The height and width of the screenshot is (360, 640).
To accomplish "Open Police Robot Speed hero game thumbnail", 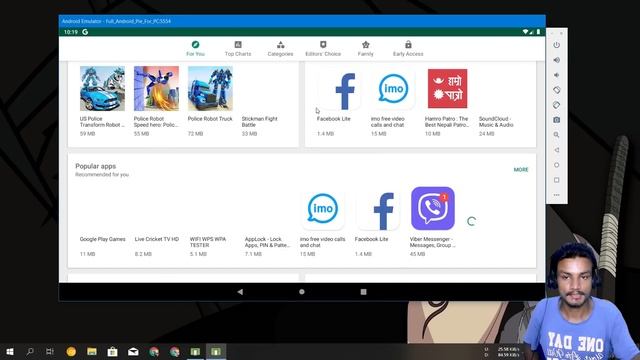I will coord(156,89).
